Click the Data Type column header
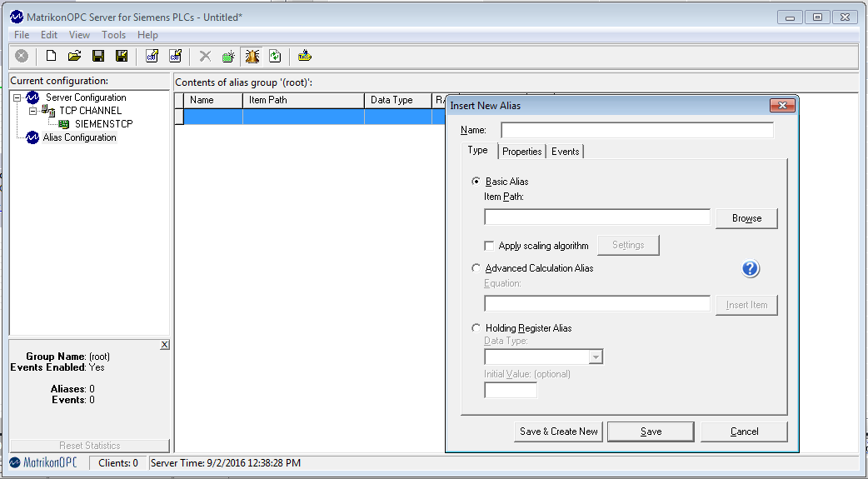The image size is (868, 479). coord(397,100)
